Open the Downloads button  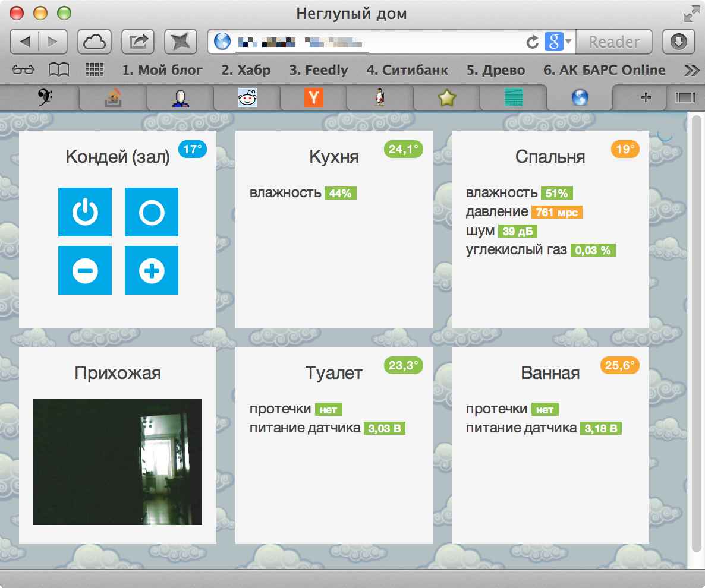[x=678, y=42]
